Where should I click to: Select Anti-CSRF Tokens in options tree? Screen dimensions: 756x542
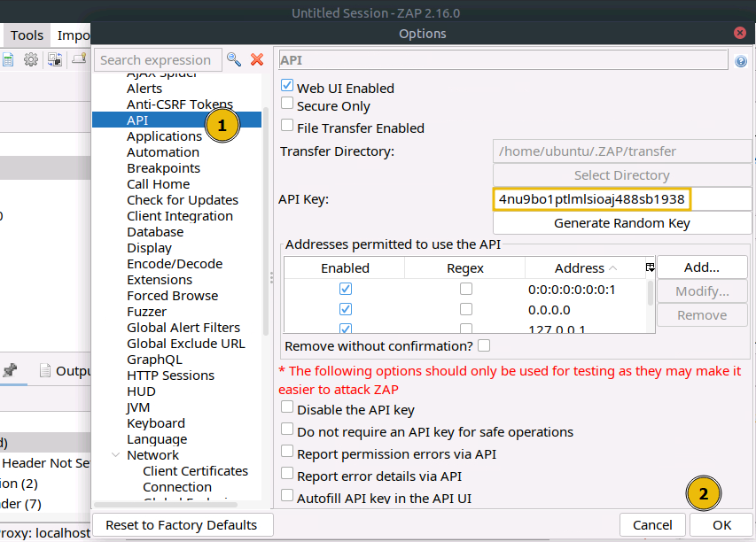180,105
